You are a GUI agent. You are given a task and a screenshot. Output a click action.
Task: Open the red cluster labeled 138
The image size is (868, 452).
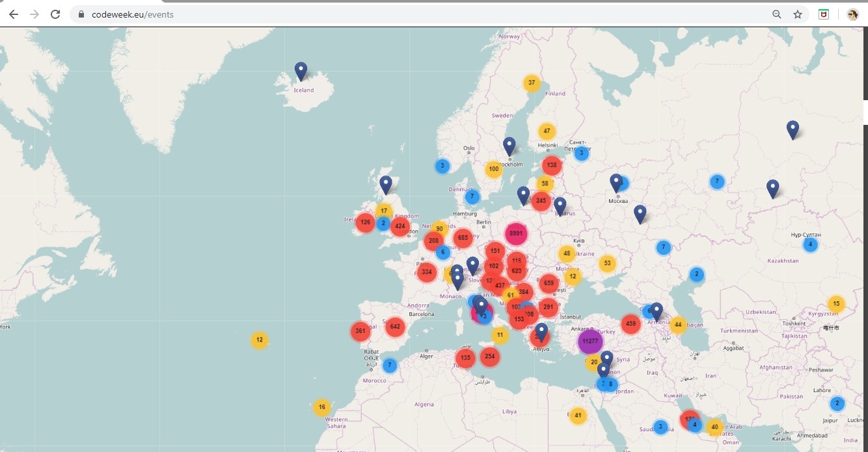click(552, 165)
